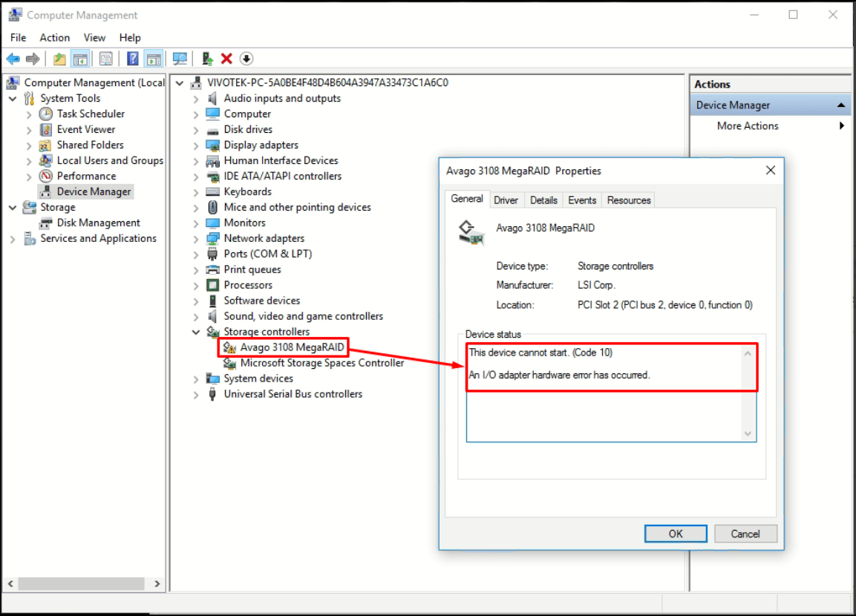Uninstall device using the red X icon
This screenshot has width=856, height=616.
[227, 59]
